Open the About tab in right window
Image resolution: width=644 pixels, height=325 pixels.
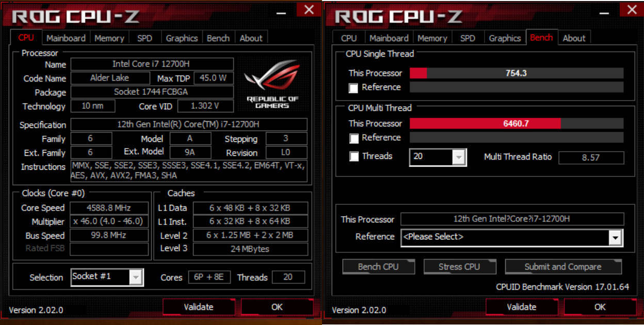(574, 38)
